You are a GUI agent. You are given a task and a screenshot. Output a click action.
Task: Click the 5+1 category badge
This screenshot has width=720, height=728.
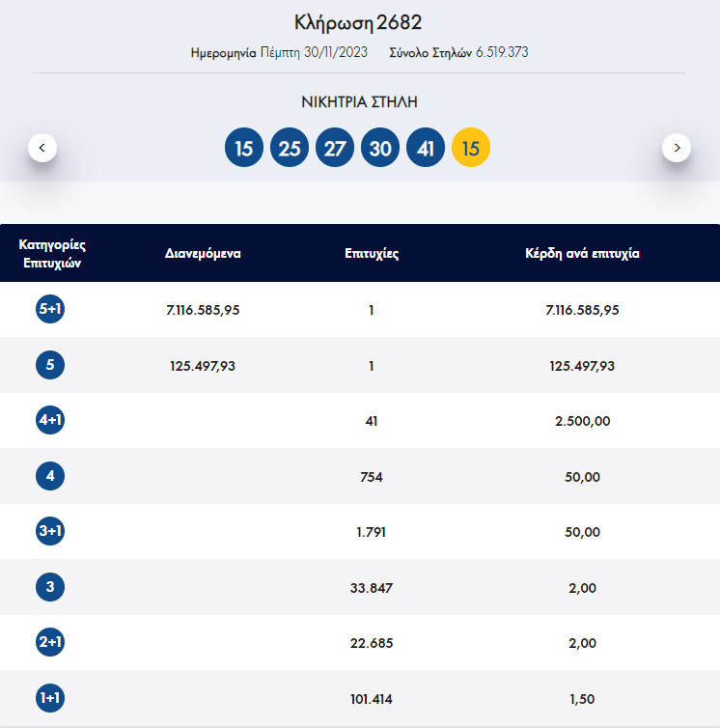pos(49,310)
